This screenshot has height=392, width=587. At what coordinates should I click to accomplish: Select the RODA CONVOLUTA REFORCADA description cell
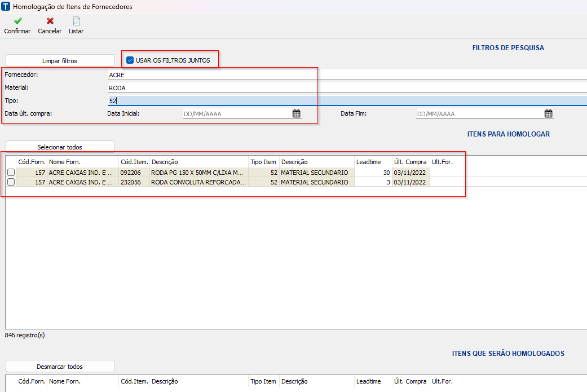click(198, 182)
